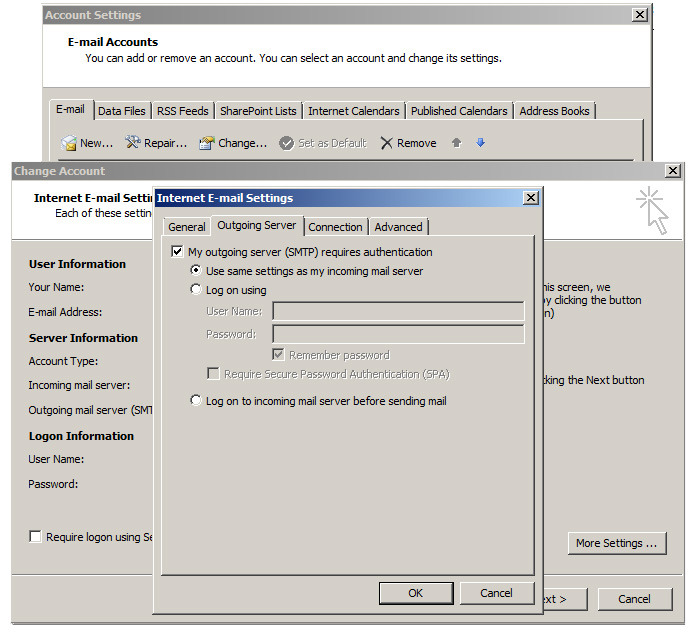The width and height of the screenshot is (700, 634).
Task: Click the More Settings button
Action: point(616,543)
